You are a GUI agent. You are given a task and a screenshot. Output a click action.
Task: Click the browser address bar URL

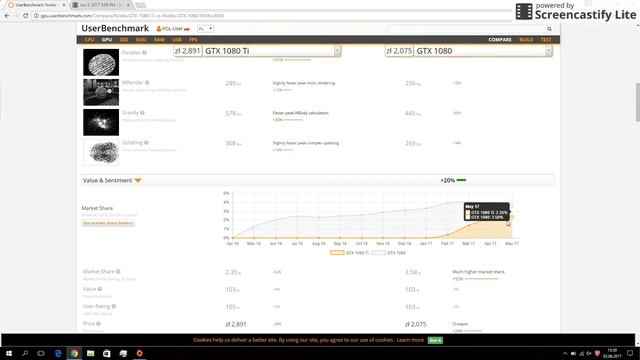[x=132, y=16]
